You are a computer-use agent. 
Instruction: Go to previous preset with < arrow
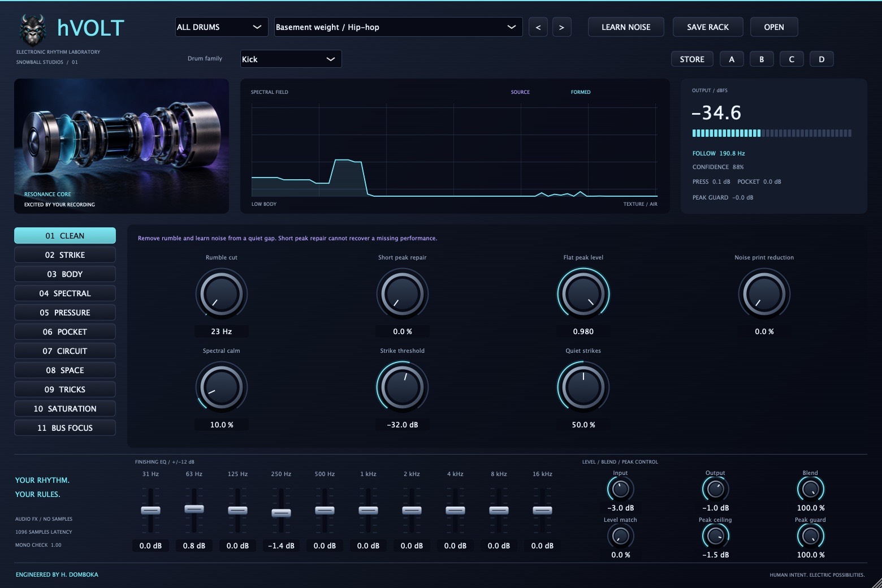[538, 27]
